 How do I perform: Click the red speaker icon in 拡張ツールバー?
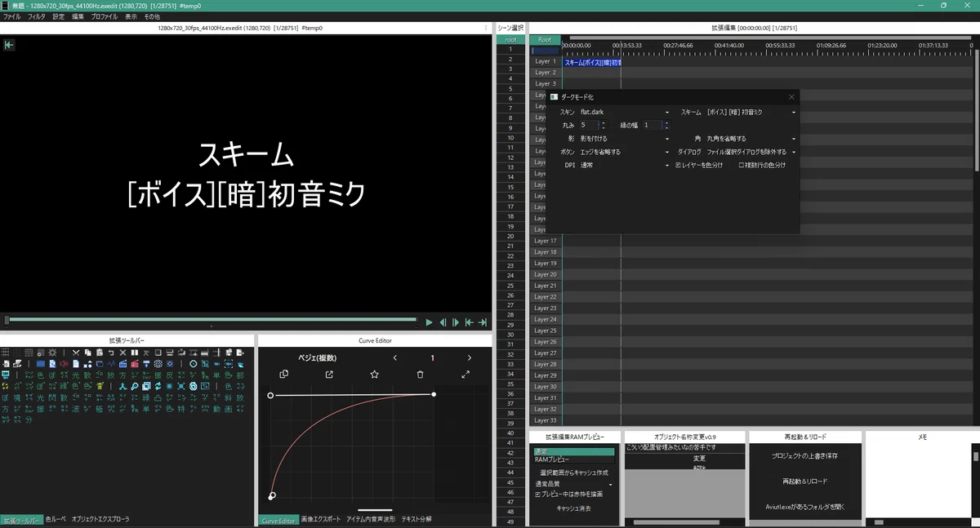click(64, 364)
